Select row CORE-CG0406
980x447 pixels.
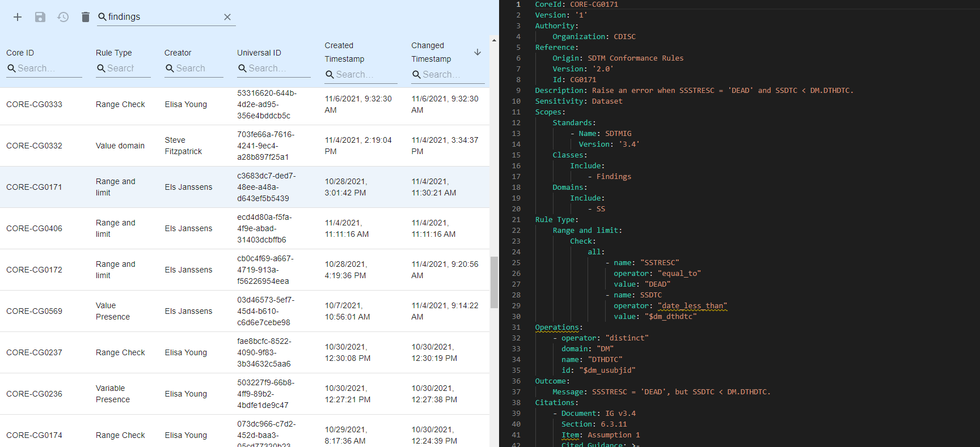[244, 228]
